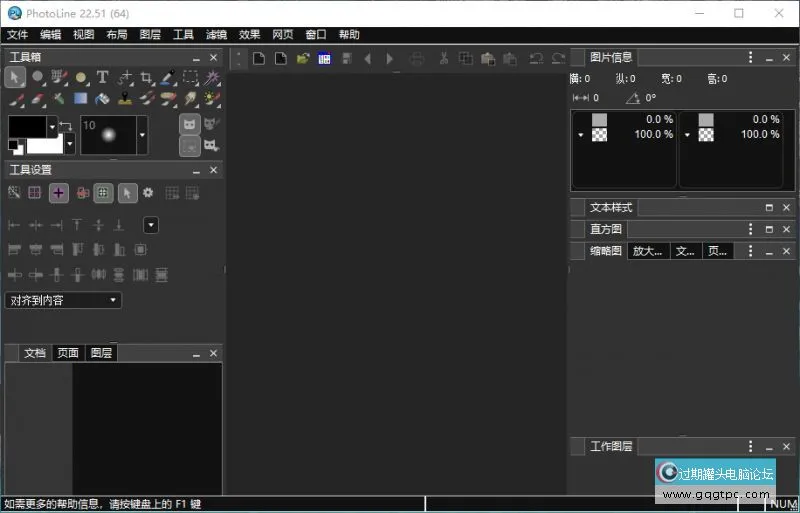The width and height of the screenshot is (800, 513).
Task: Switch to the 图层 tab in bottom-left panel
Action: pos(100,353)
